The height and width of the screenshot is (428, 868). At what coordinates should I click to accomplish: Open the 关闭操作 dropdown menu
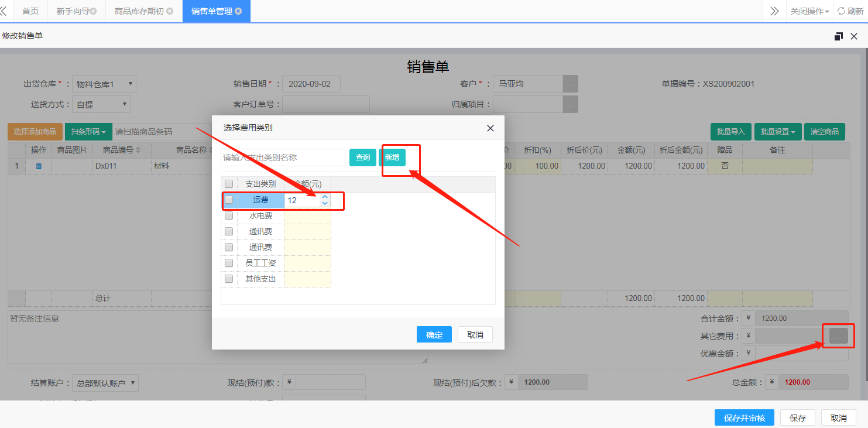[809, 11]
